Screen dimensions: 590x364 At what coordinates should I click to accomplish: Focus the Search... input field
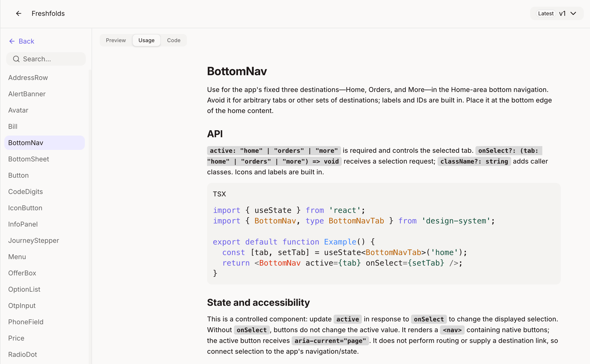[x=46, y=59]
